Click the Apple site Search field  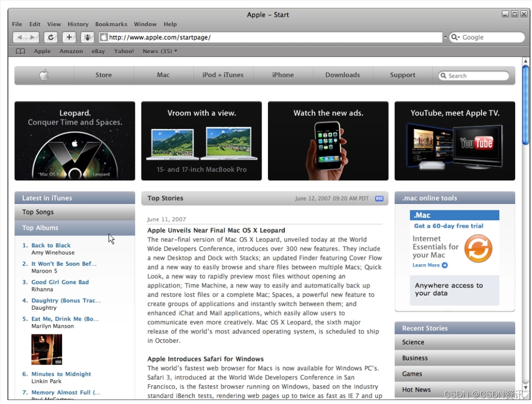[x=474, y=76]
